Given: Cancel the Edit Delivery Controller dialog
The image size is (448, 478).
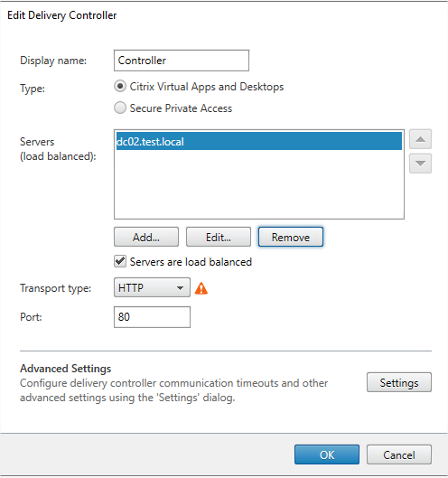Looking at the screenshot, I should click(x=399, y=455).
